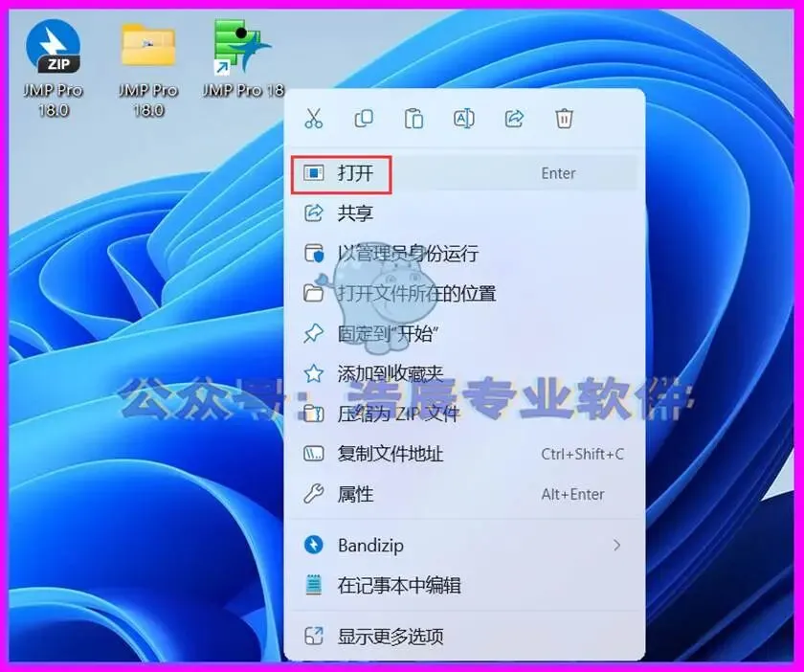The width and height of the screenshot is (804, 672).
Task: Open 属性 from the context menu
Action: click(x=463, y=494)
